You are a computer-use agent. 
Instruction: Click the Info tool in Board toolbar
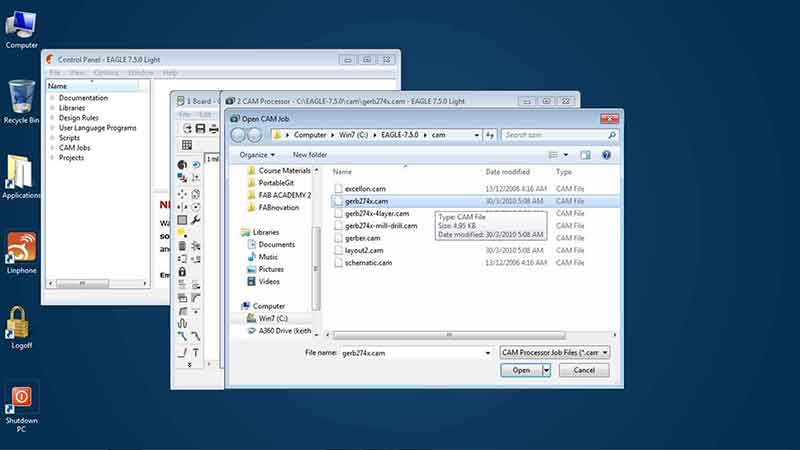[x=182, y=164]
